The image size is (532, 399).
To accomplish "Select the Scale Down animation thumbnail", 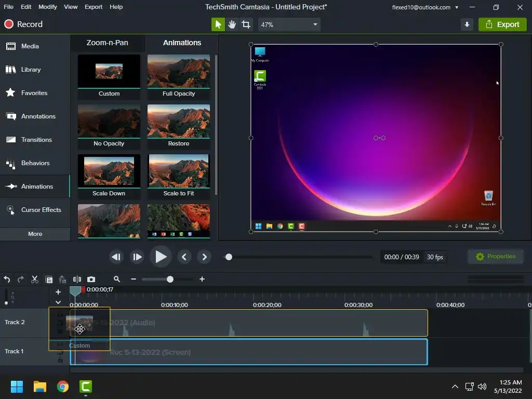I will click(x=109, y=177).
